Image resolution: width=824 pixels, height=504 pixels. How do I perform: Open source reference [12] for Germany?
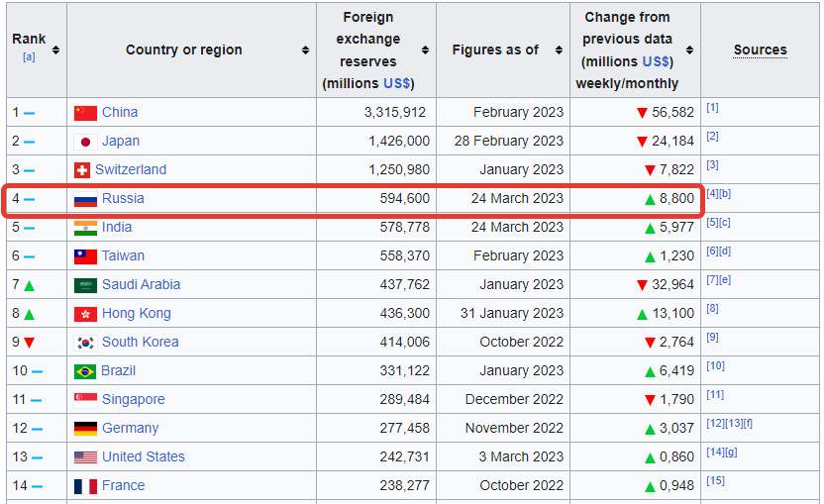pos(716,424)
